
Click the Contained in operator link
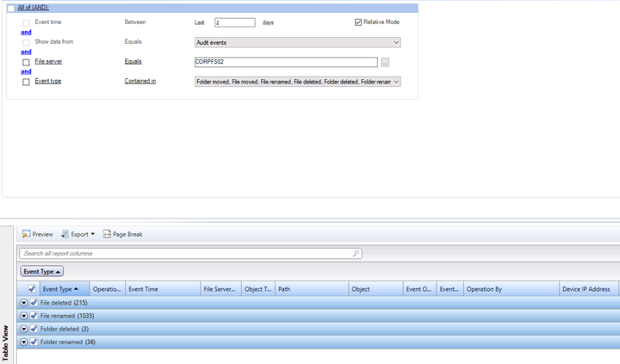click(x=139, y=81)
